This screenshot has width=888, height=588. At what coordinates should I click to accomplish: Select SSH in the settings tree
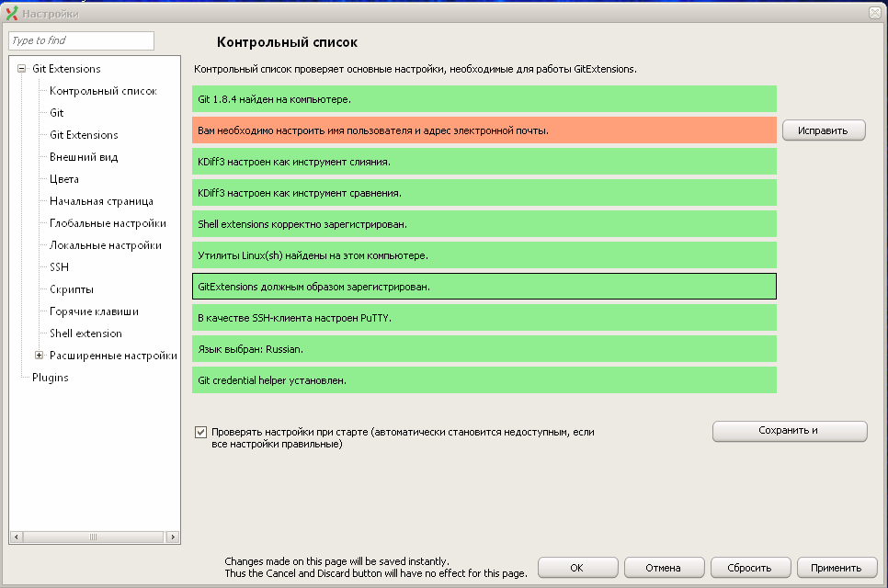(x=59, y=267)
